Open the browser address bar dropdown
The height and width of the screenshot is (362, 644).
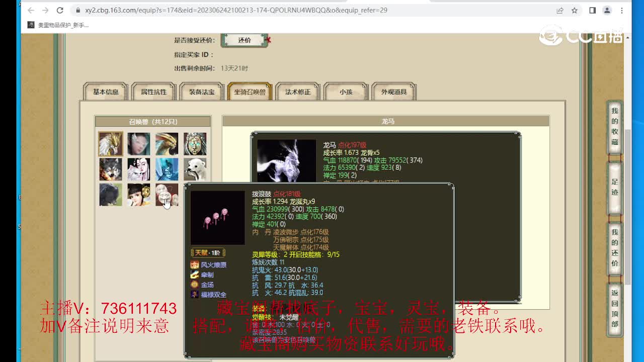pos(201,10)
